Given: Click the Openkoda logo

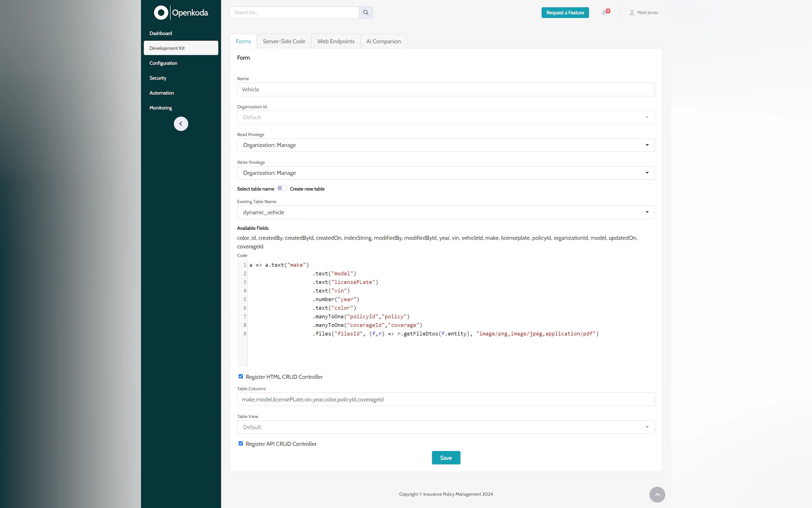Looking at the screenshot, I should pos(181,13).
